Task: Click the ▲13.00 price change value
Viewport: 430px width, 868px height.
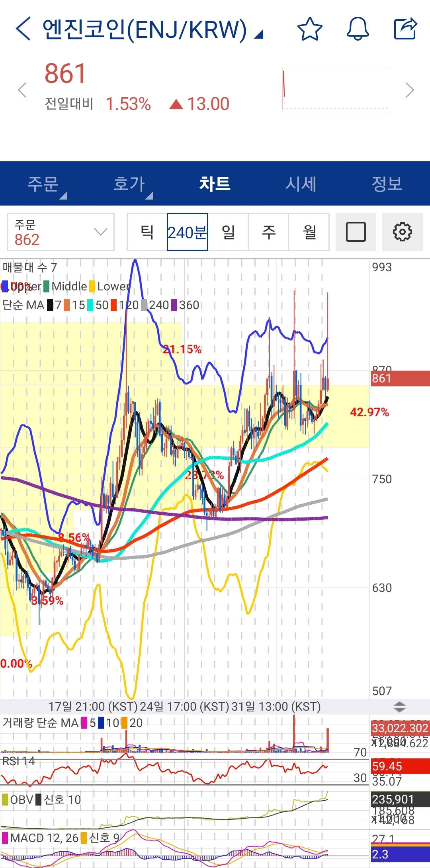Action: click(x=199, y=104)
